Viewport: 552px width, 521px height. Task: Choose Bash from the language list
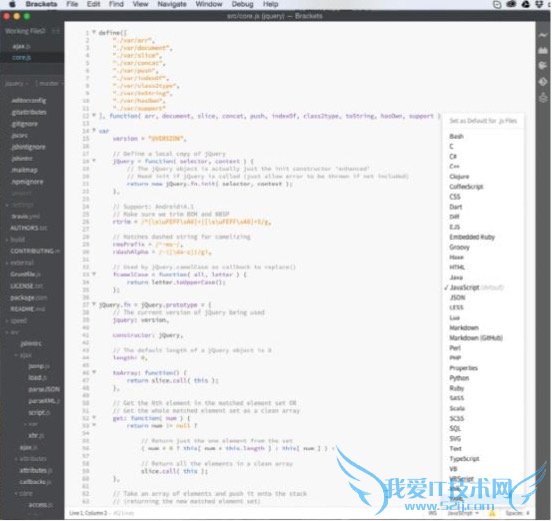pos(456,136)
